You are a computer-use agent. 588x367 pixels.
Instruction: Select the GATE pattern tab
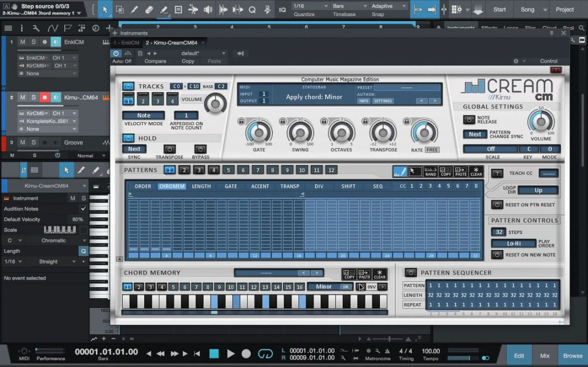pyautogui.click(x=231, y=186)
